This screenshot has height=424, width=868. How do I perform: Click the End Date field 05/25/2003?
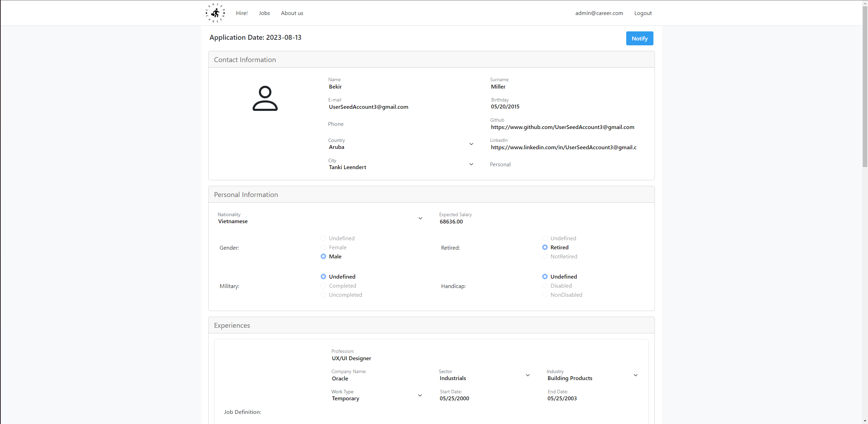tap(593, 395)
